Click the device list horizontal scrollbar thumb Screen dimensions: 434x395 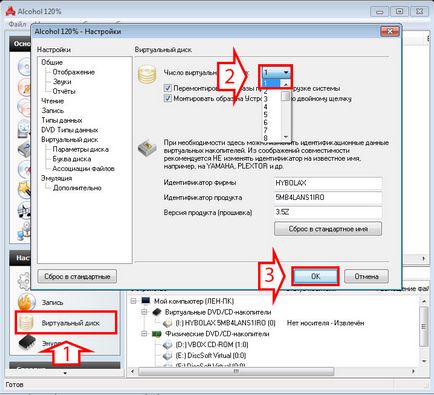(x=236, y=371)
